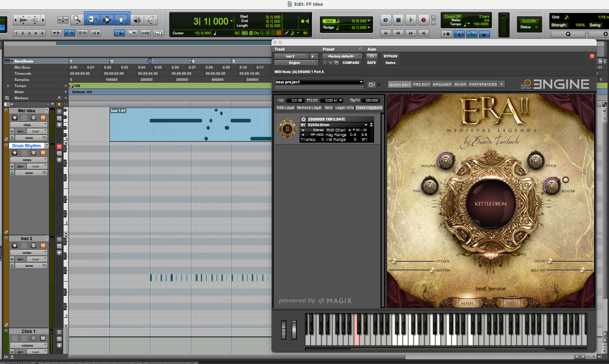Toggle plugin BYPASS button
609x364 pixels.
click(x=390, y=56)
